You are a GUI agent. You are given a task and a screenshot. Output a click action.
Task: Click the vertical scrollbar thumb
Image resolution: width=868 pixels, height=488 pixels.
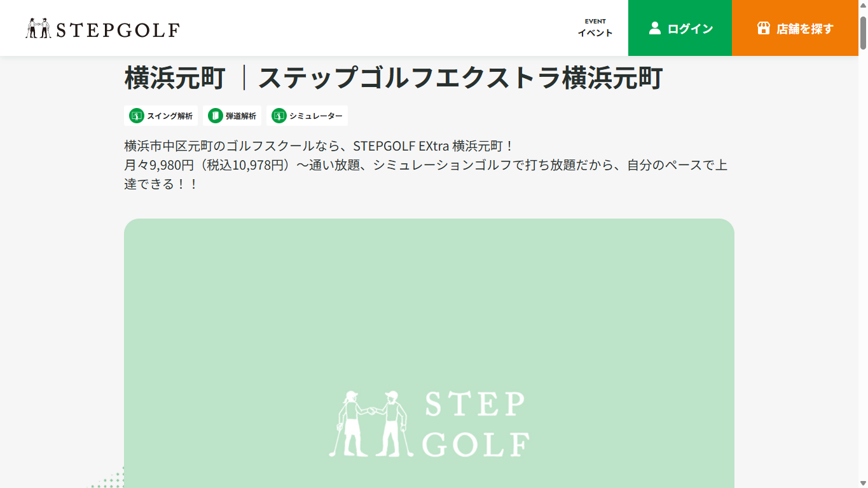point(863,32)
